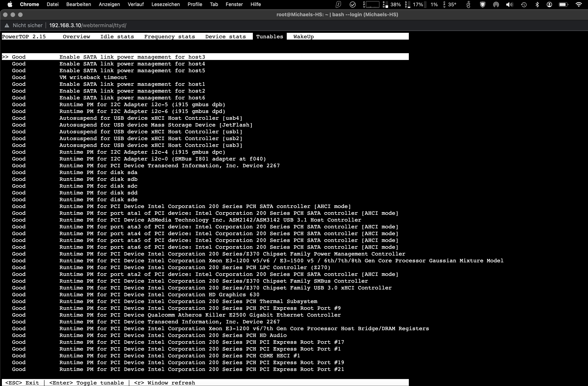Open the Bluetooth menu bar icon
The width and height of the screenshot is (588, 386).
pyautogui.click(x=537, y=5)
